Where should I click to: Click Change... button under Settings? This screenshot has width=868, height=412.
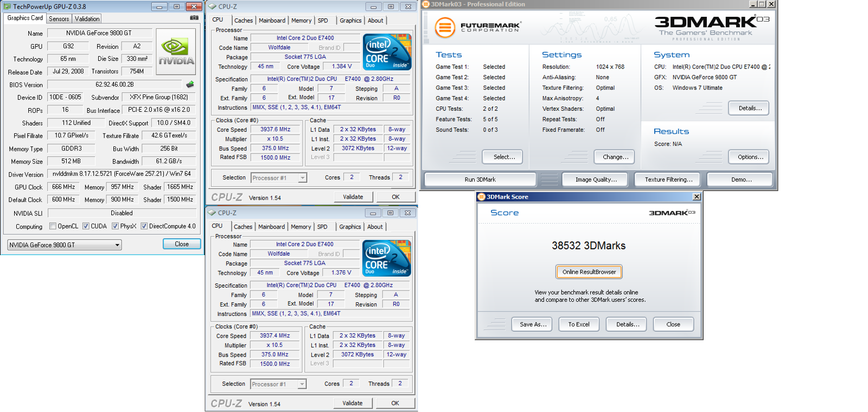(615, 157)
